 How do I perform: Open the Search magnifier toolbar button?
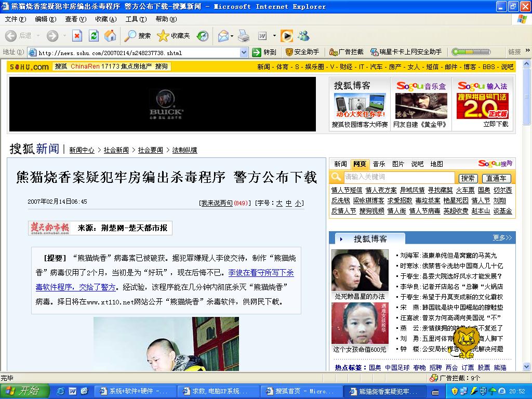click(x=137, y=36)
